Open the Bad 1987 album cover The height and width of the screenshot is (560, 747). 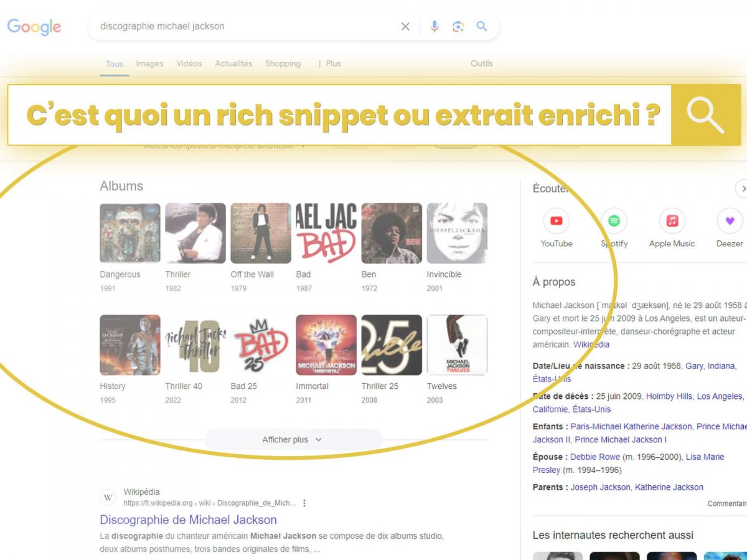[326, 233]
